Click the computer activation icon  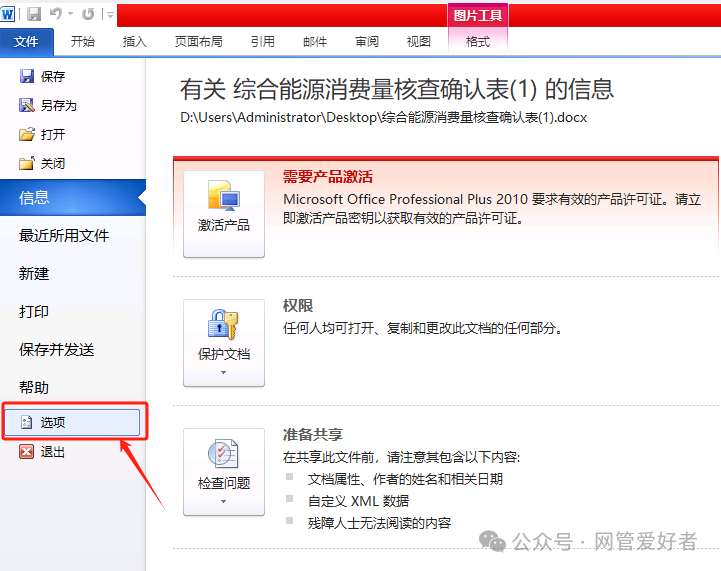pos(224,195)
